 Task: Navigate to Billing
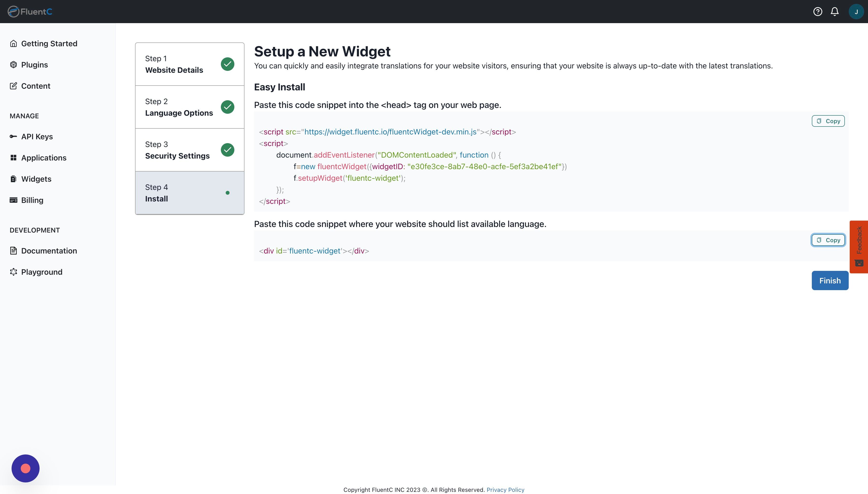pos(32,200)
